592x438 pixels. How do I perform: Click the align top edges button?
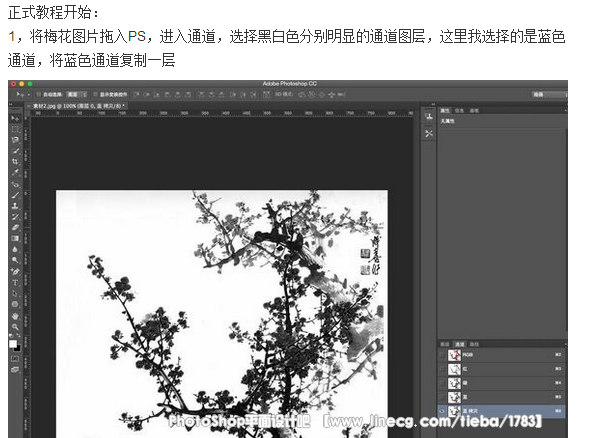[x=136, y=94]
